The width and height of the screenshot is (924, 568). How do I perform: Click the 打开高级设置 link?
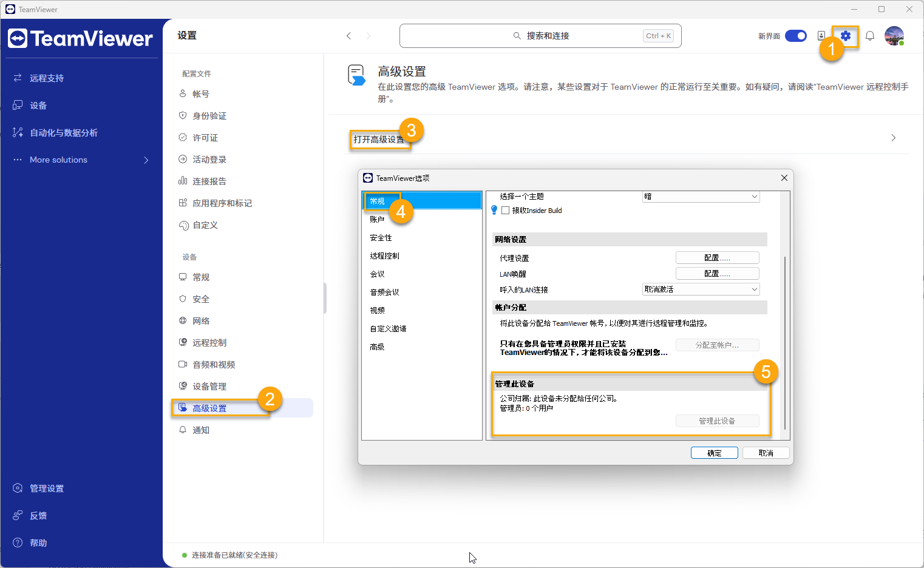379,140
